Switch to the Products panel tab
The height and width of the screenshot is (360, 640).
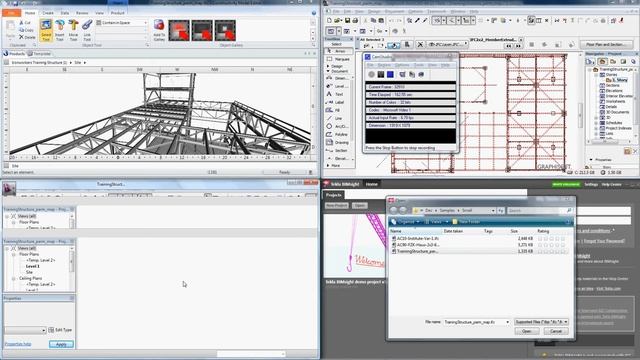point(14,53)
